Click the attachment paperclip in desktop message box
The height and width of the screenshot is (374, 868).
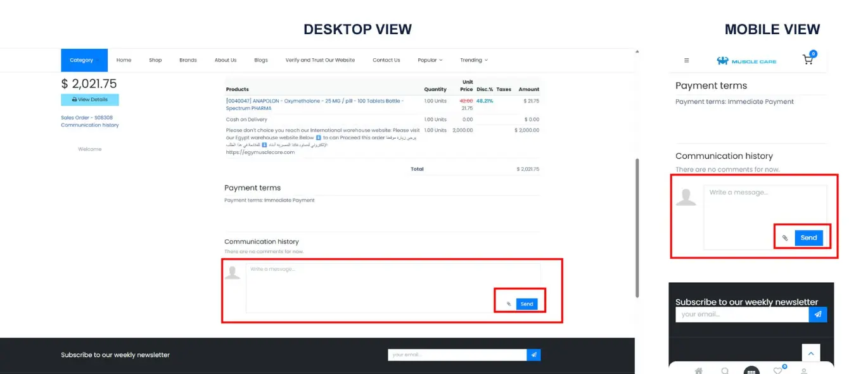click(508, 304)
